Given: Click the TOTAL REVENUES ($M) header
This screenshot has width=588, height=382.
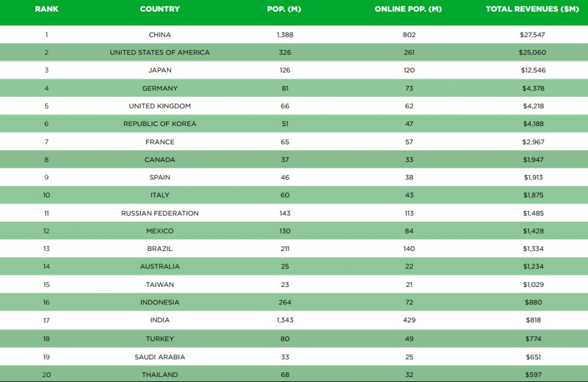Looking at the screenshot, I should click(532, 9).
